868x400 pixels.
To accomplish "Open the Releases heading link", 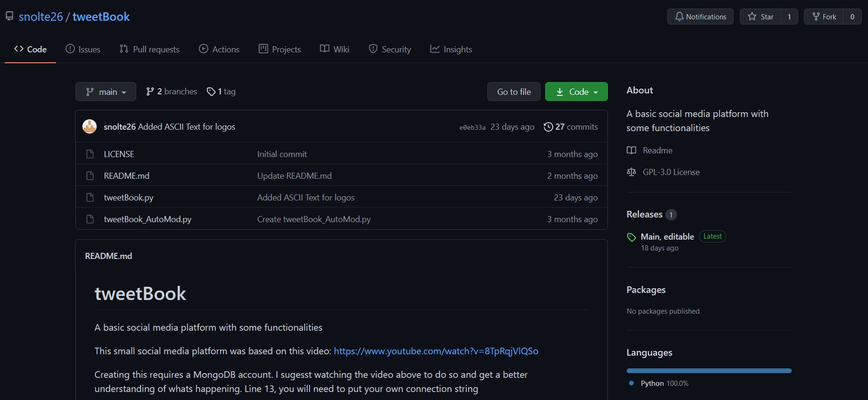I will pos(644,214).
